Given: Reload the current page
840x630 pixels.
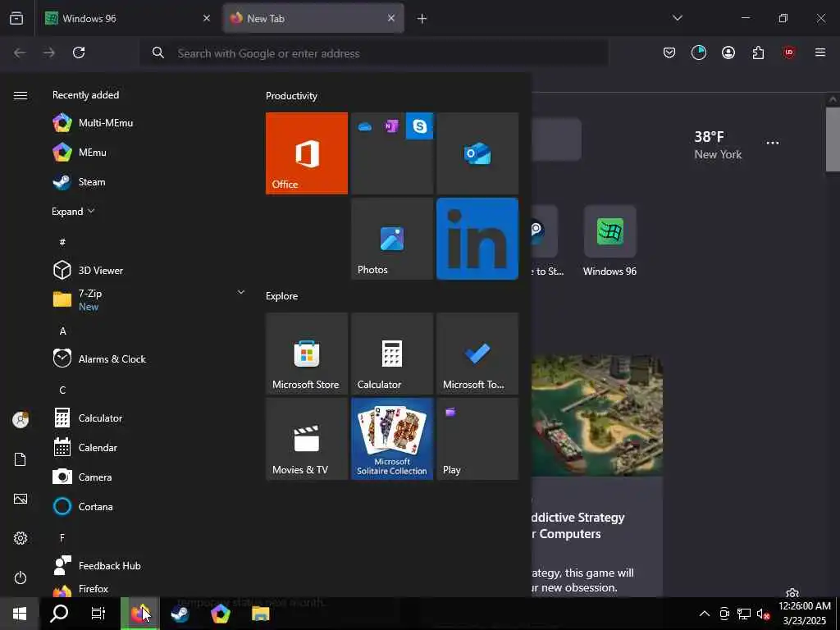Looking at the screenshot, I should tap(79, 52).
